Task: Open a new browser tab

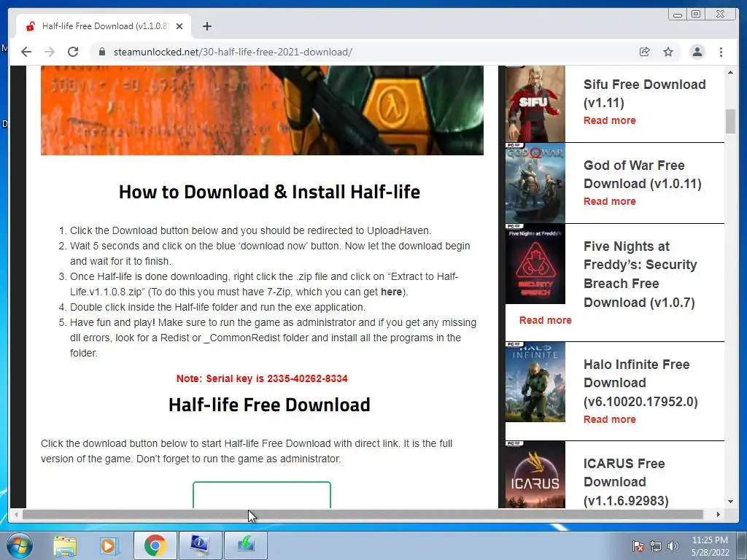Action: (206, 26)
